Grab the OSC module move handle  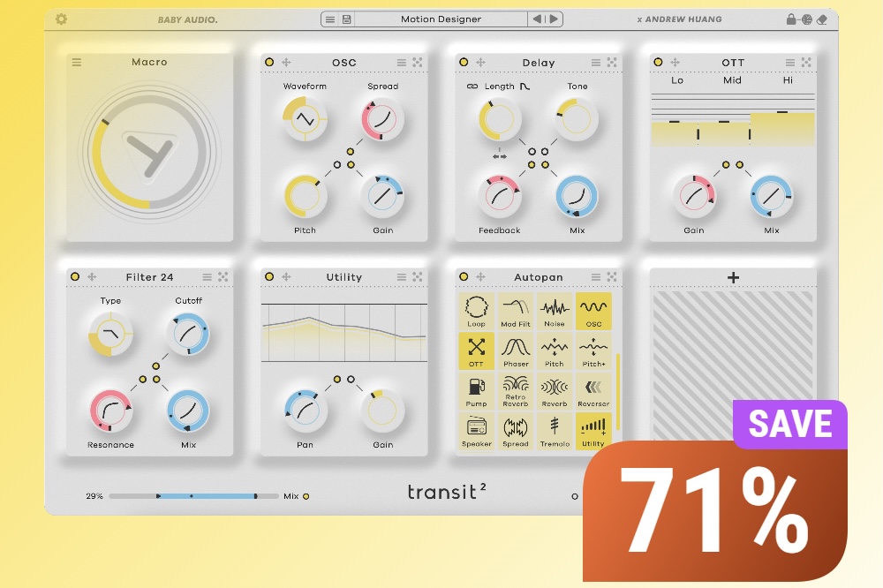pos(286,62)
